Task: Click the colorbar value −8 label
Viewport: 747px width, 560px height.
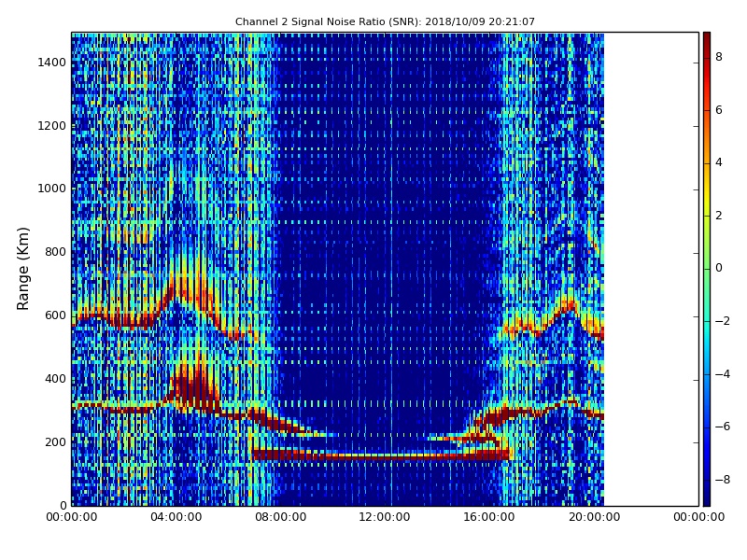Action: click(723, 480)
